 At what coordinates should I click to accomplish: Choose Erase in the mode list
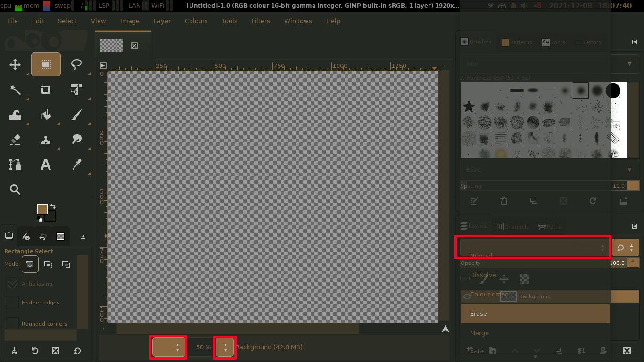coord(535,313)
